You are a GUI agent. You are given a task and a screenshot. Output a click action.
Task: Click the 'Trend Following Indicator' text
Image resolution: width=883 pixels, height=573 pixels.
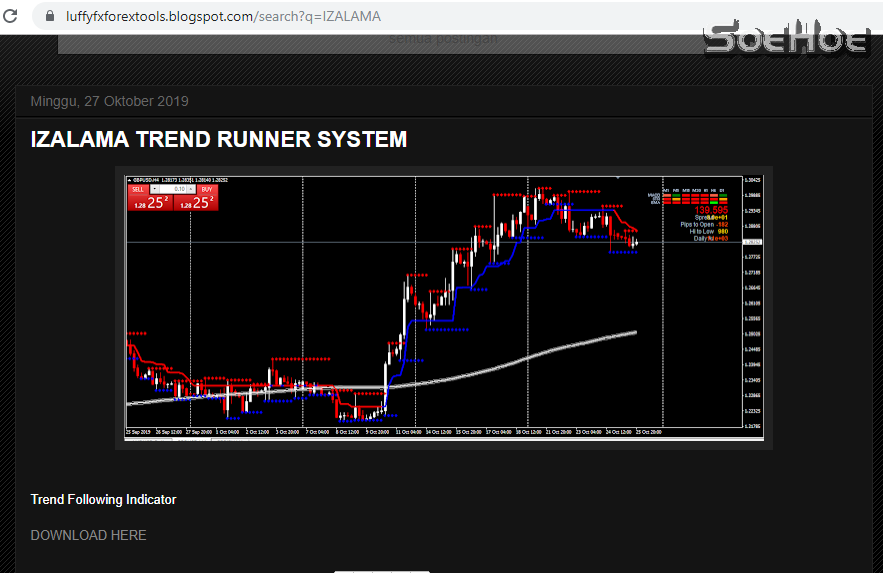(x=103, y=499)
